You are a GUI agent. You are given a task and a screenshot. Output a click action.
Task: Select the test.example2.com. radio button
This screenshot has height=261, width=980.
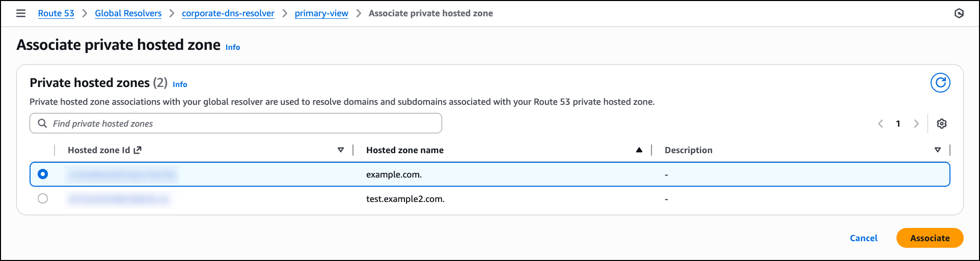pyautogui.click(x=43, y=198)
